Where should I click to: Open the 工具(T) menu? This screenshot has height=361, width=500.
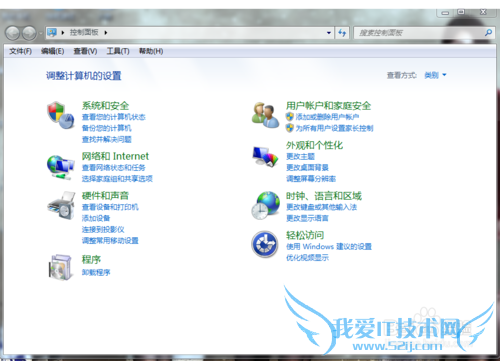pos(118,51)
